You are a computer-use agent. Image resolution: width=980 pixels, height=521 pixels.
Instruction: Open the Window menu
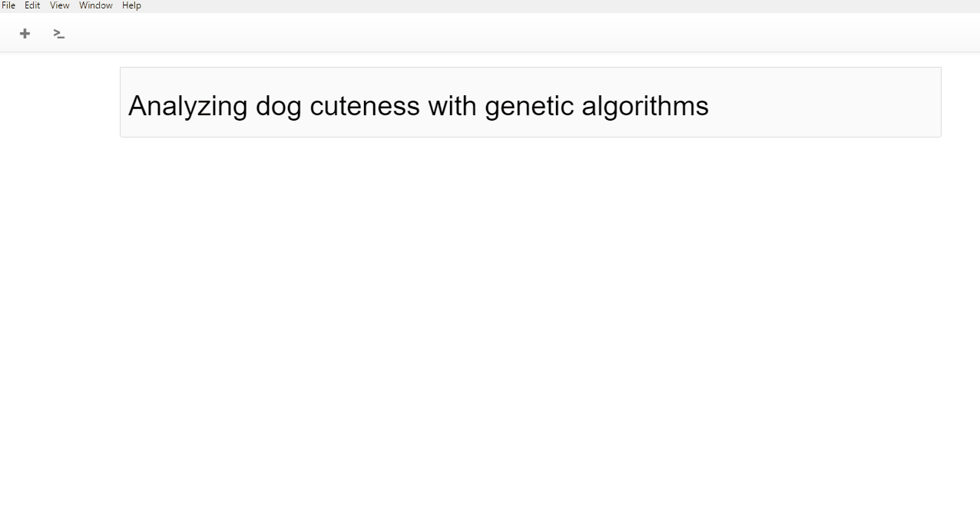[x=96, y=5]
